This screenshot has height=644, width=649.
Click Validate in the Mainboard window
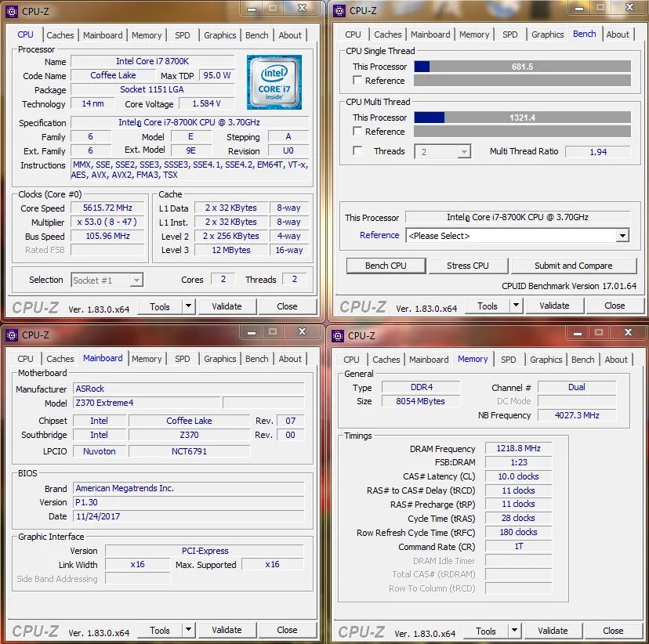point(227,630)
